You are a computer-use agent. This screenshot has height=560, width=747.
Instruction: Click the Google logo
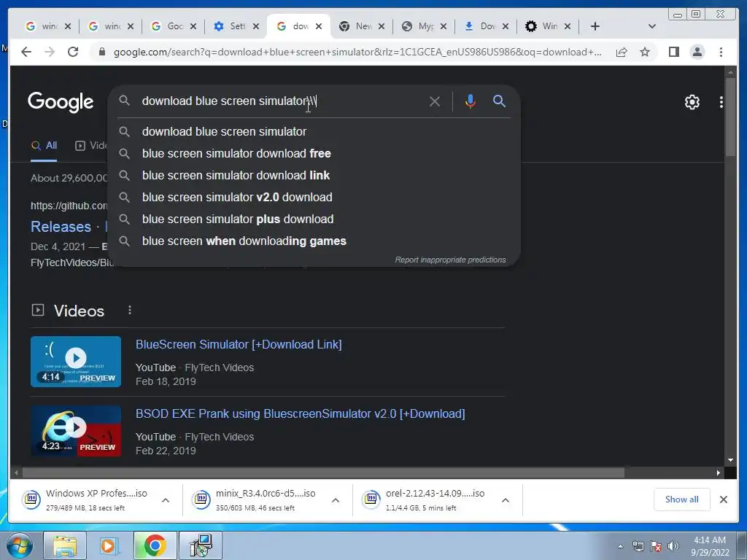click(x=61, y=101)
